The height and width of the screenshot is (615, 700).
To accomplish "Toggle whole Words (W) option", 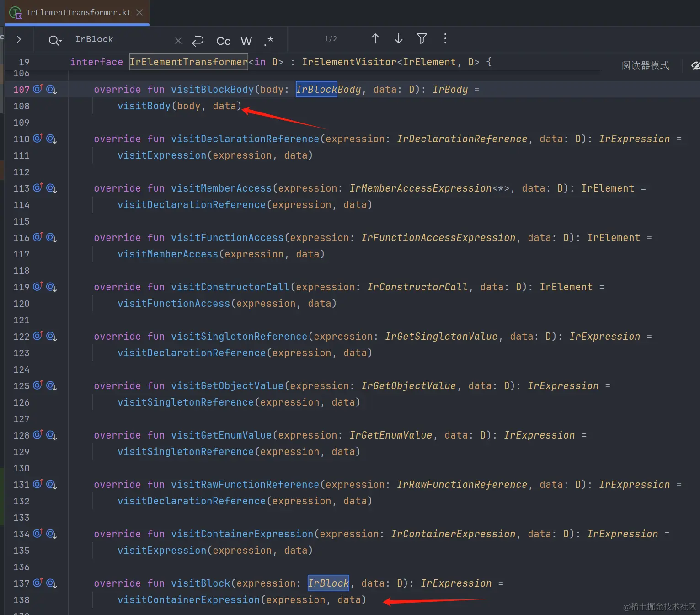I will 246,41.
